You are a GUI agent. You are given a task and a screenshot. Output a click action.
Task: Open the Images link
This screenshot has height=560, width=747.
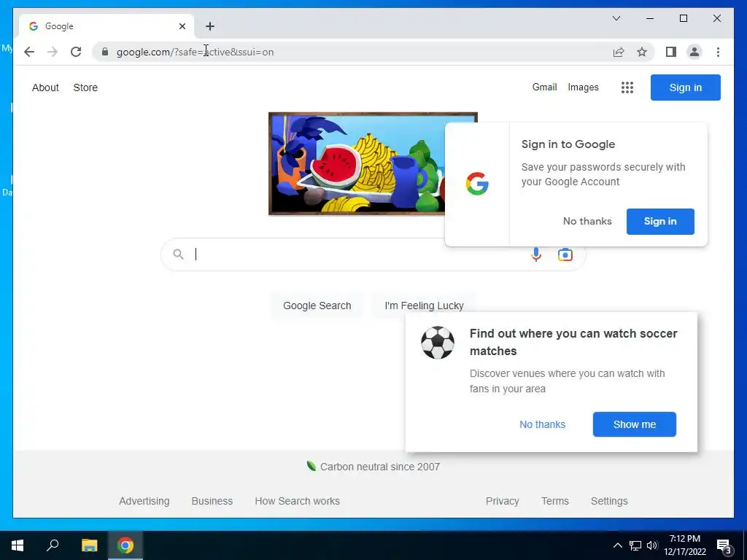pyautogui.click(x=583, y=87)
